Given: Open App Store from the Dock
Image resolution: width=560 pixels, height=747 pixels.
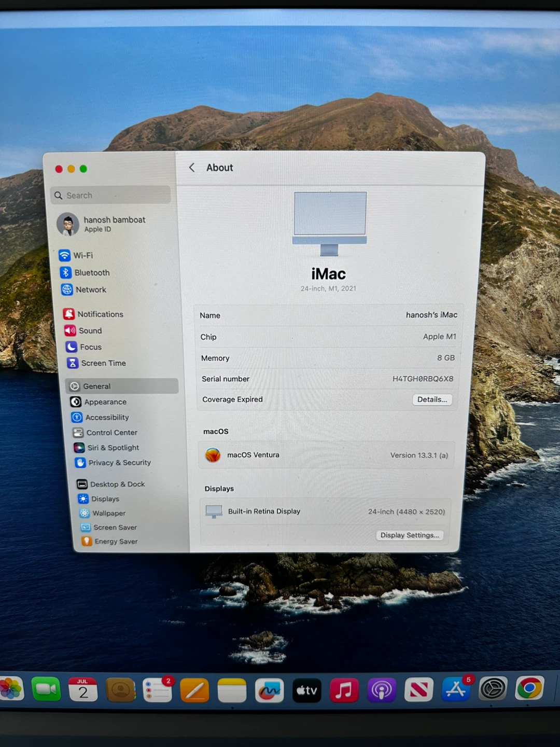Looking at the screenshot, I should point(456,690).
